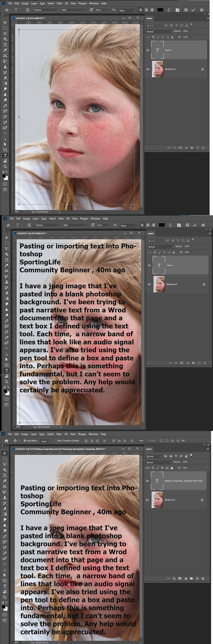Click Home icon in the bottom window options bar

(6, 441)
